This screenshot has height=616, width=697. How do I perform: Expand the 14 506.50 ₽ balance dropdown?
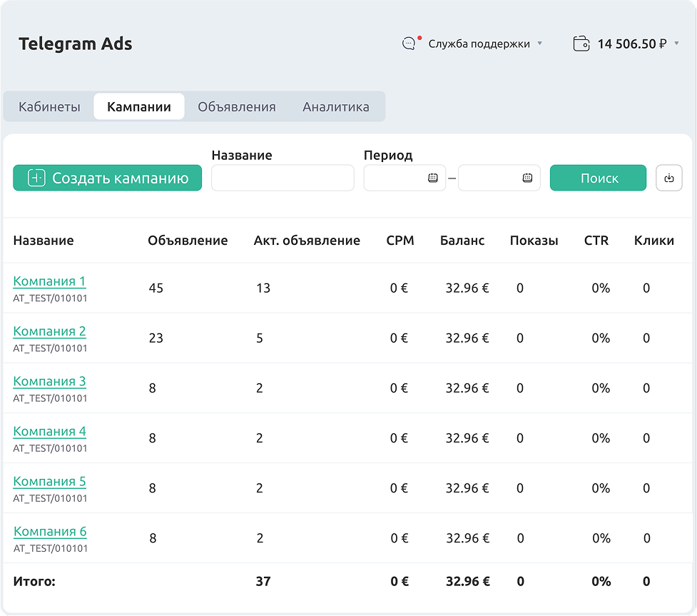click(x=676, y=44)
